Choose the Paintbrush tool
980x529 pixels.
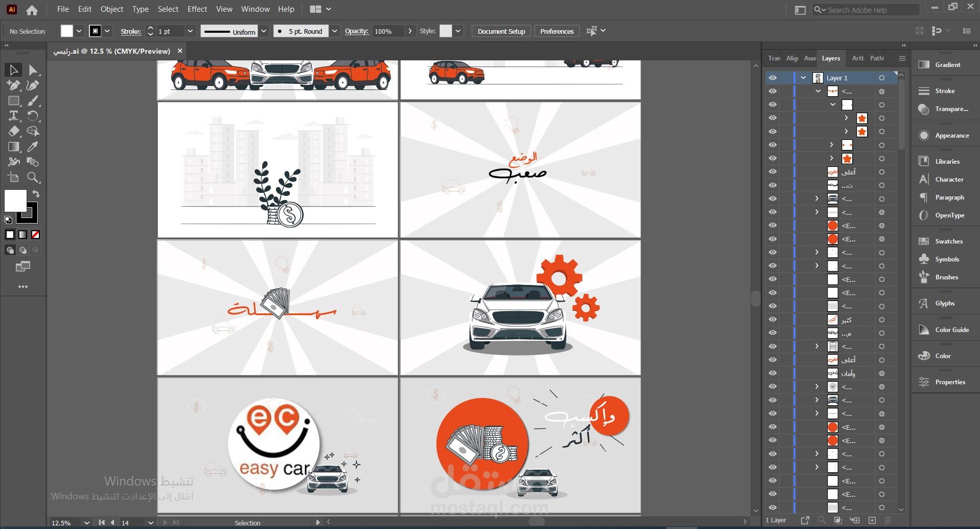33,101
